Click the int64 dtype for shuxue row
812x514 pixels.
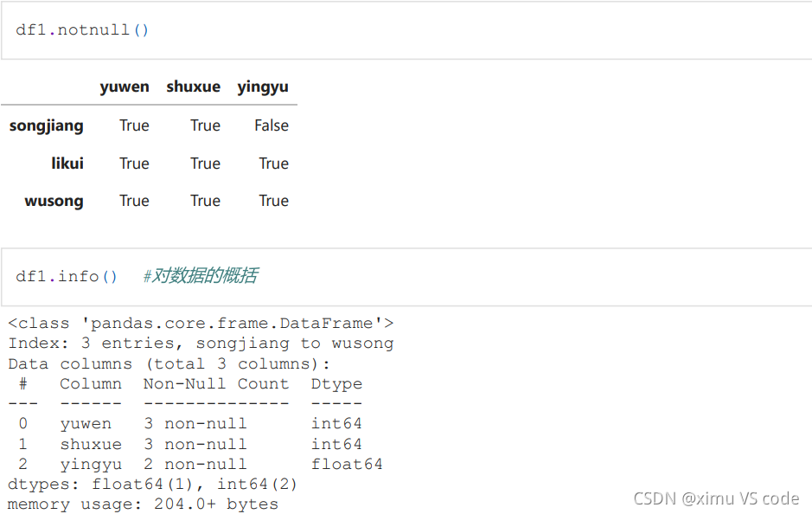[x=336, y=444]
